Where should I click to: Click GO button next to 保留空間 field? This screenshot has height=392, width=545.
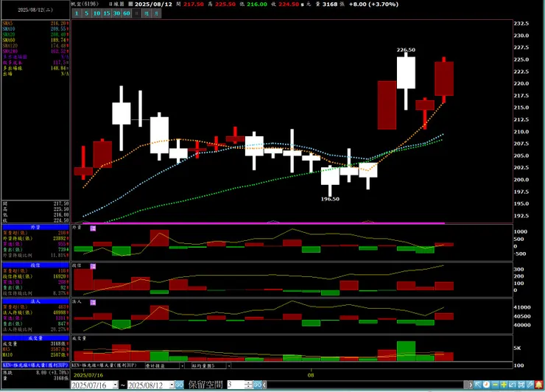tap(258, 385)
